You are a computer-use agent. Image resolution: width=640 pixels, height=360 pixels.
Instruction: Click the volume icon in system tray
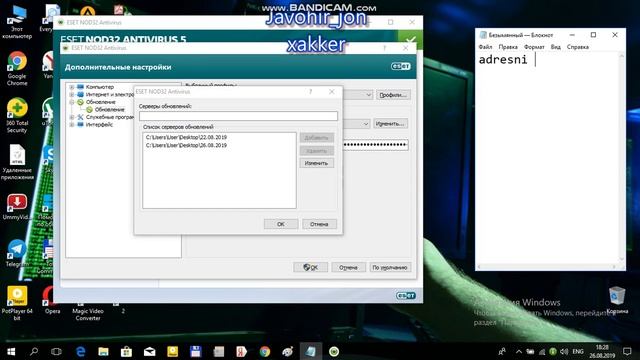pyautogui.click(x=564, y=351)
